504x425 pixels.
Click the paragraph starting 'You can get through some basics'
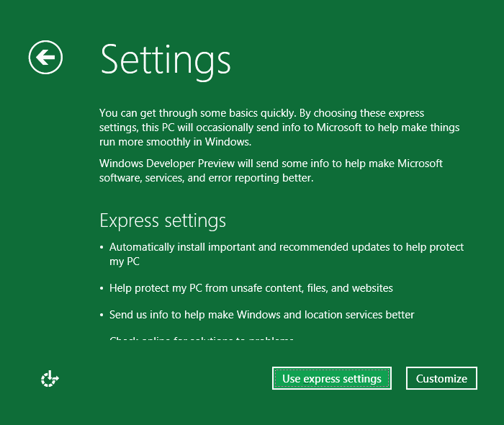click(279, 127)
